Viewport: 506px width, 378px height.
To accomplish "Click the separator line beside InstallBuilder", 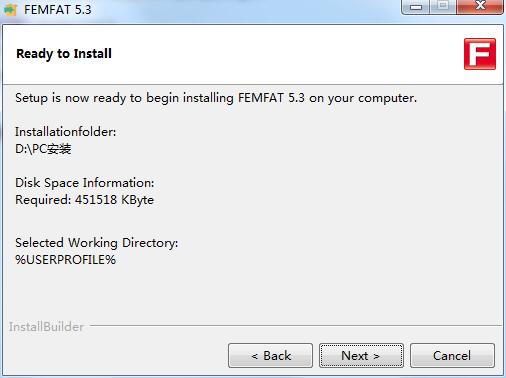I will 296,326.
